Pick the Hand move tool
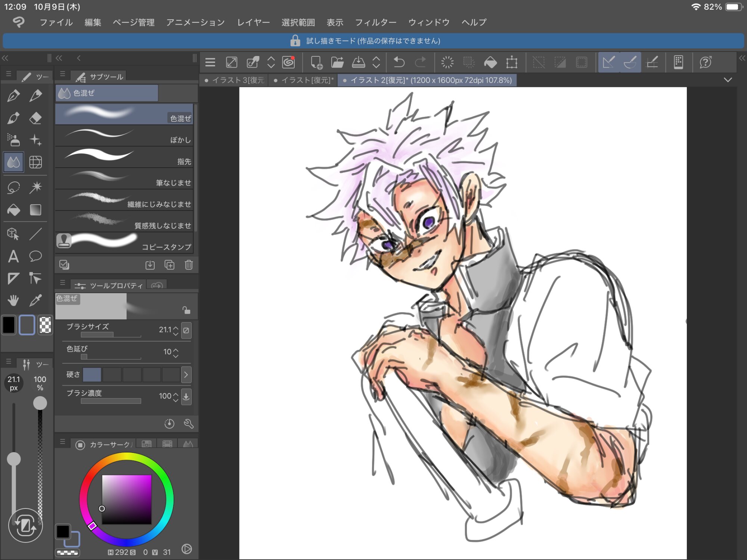747x560 pixels. coord(13,300)
